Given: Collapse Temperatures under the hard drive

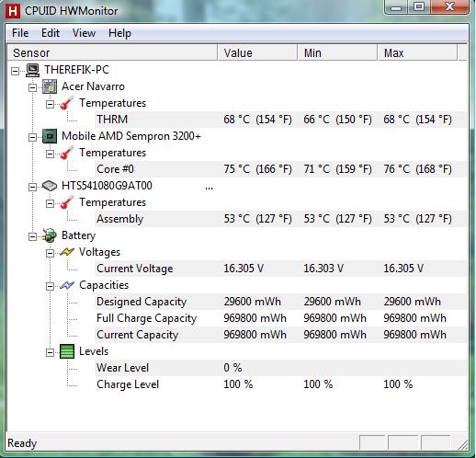Looking at the screenshot, I should tap(50, 204).
